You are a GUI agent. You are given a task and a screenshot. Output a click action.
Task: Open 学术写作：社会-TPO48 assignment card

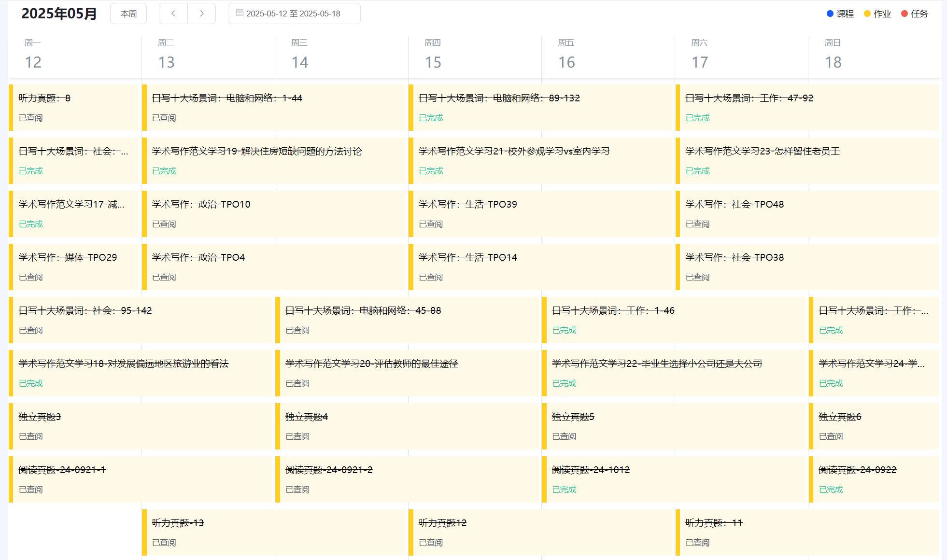click(734, 205)
